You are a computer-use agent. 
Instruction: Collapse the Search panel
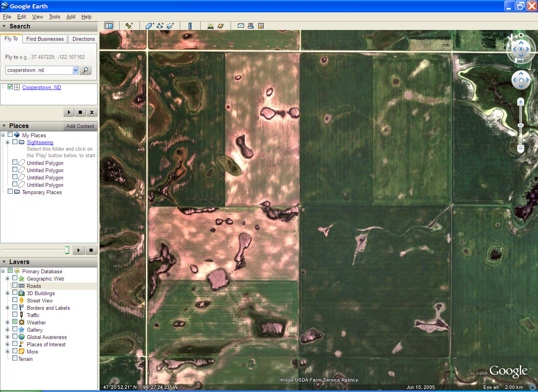pos(4,27)
